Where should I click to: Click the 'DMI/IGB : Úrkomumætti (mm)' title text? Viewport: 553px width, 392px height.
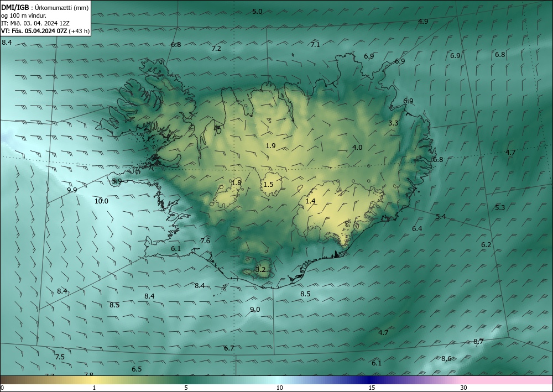[x=45, y=7]
